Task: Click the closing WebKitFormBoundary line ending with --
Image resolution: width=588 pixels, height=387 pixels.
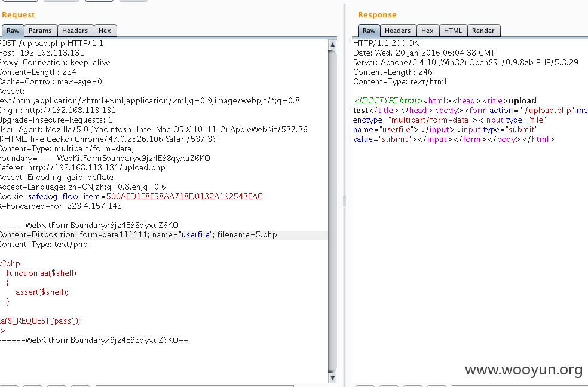Action: 94,340
